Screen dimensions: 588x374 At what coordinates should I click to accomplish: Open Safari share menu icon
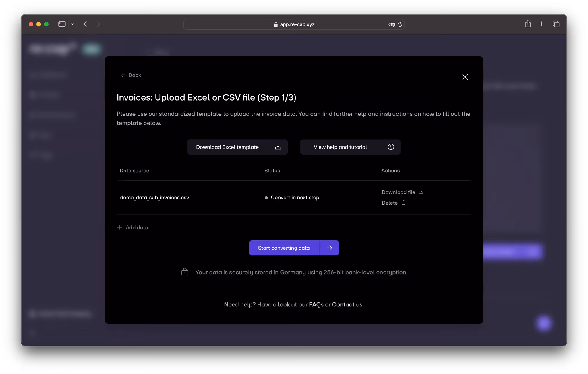pos(528,24)
